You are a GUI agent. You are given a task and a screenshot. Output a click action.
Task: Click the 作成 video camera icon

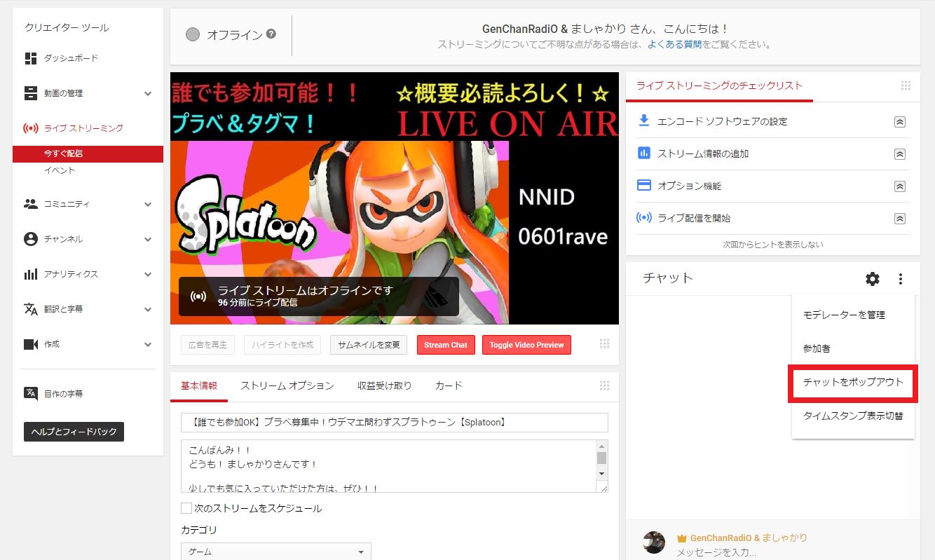pos(31,344)
